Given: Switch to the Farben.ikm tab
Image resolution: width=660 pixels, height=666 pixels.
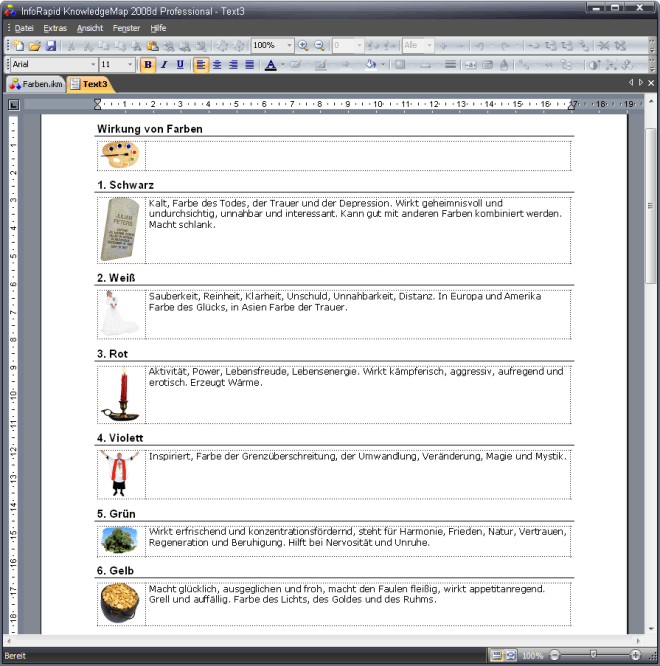Looking at the screenshot, I should pyautogui.click(x=37, y=84).
